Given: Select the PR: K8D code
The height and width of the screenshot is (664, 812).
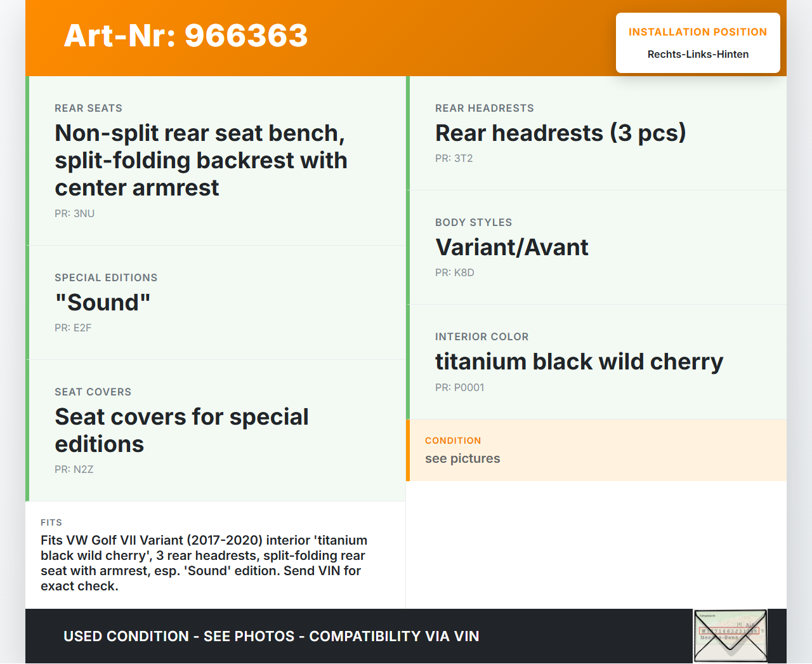Looking at the screenshot, I should 455,273.
